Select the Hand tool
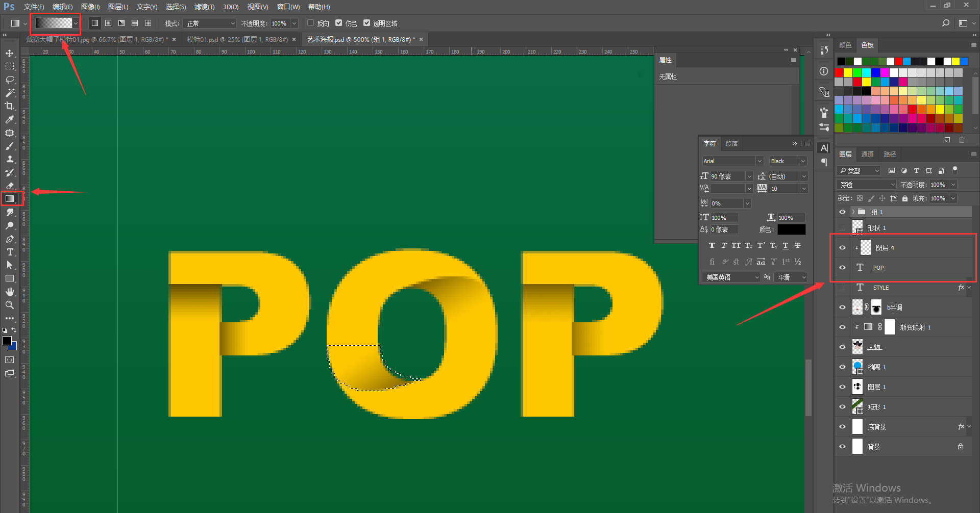The width and height of the screenshot is (980, 513). [10, 292]
